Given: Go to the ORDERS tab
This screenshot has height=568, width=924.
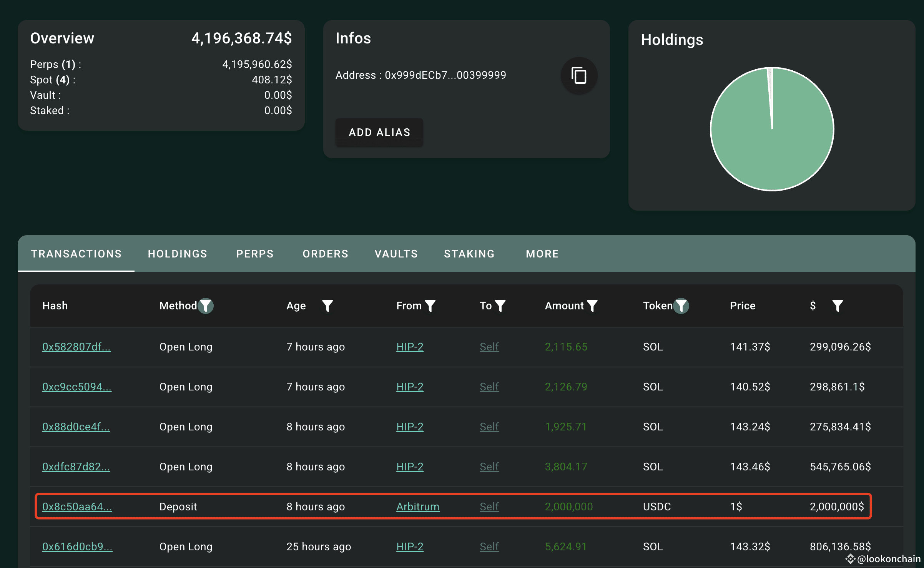Looking at the screenshot, I should click(326, 254).
